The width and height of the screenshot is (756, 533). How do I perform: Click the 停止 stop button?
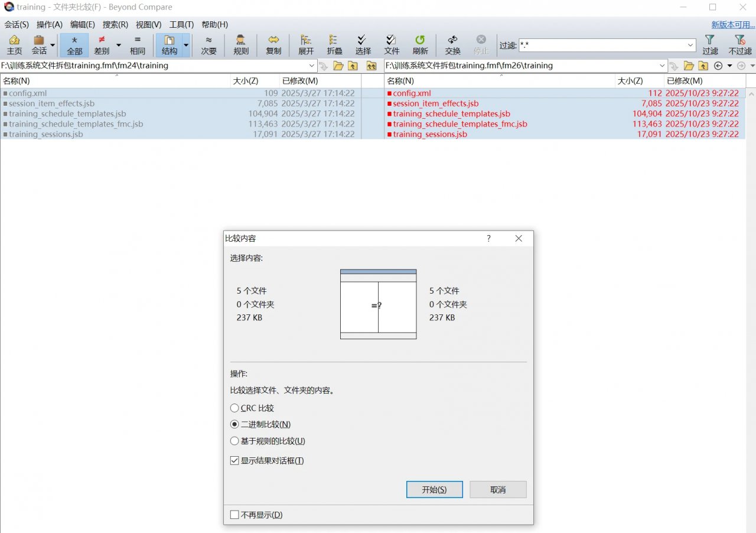point(481,45)
